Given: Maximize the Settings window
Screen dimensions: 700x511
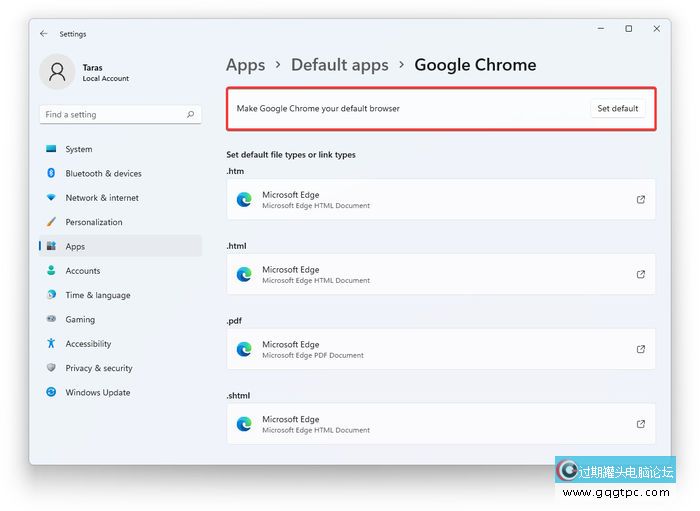Looking at the screenshot, I should (x=629, y=29).
